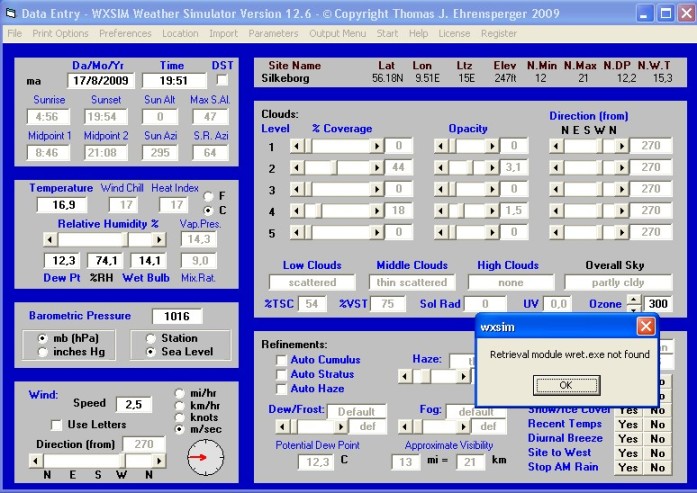The width and height of the screenshot is (697, 493).
Task: Select mb (hPa) pressure unit
Action: click(x=43, y=338)
